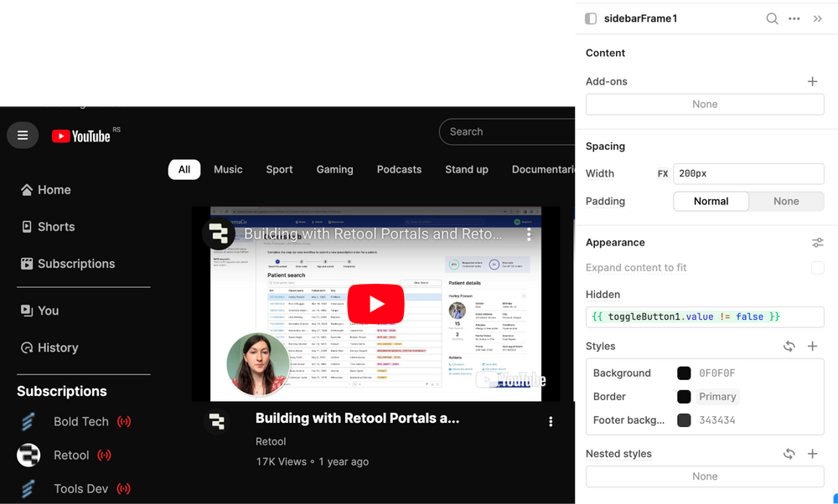838x504 pixels.
Task: Click the sidebarFrame1 component icon
Action: [591, 18]
